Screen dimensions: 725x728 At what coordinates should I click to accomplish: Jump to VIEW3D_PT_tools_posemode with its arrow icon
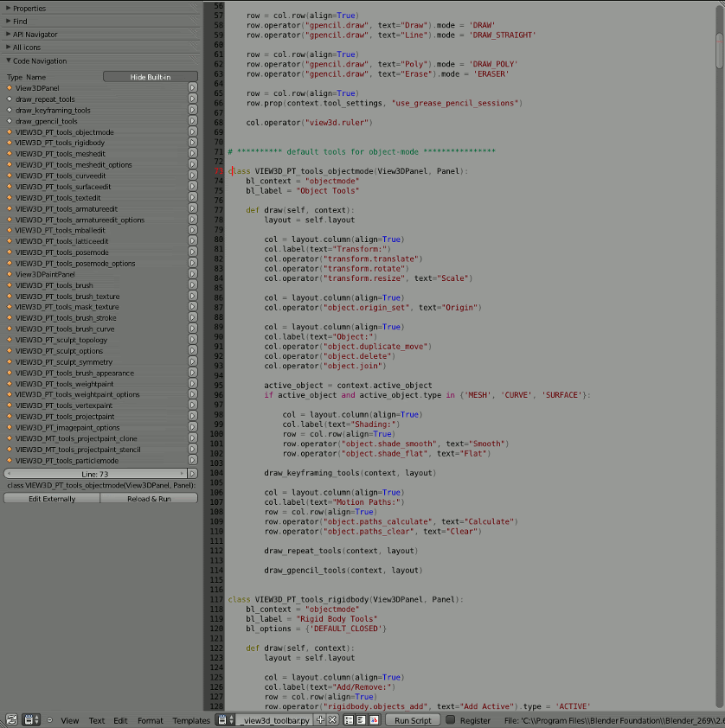click(x=193, y=252)
